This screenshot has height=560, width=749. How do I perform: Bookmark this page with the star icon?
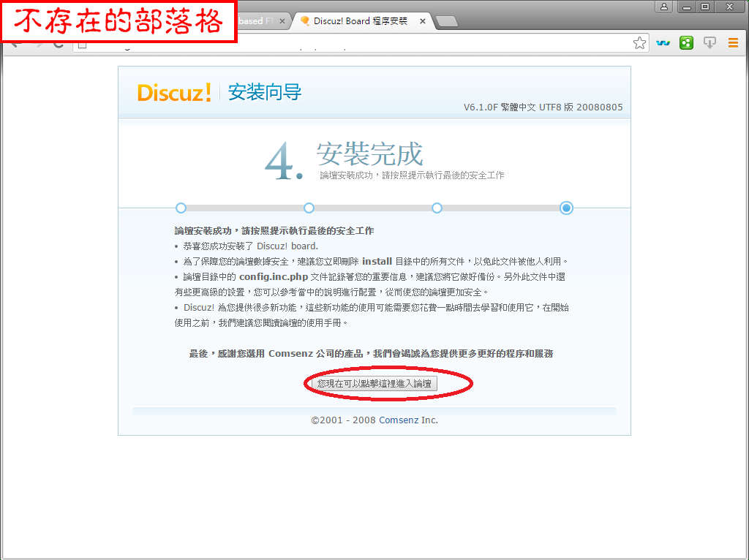coord(639,43)
